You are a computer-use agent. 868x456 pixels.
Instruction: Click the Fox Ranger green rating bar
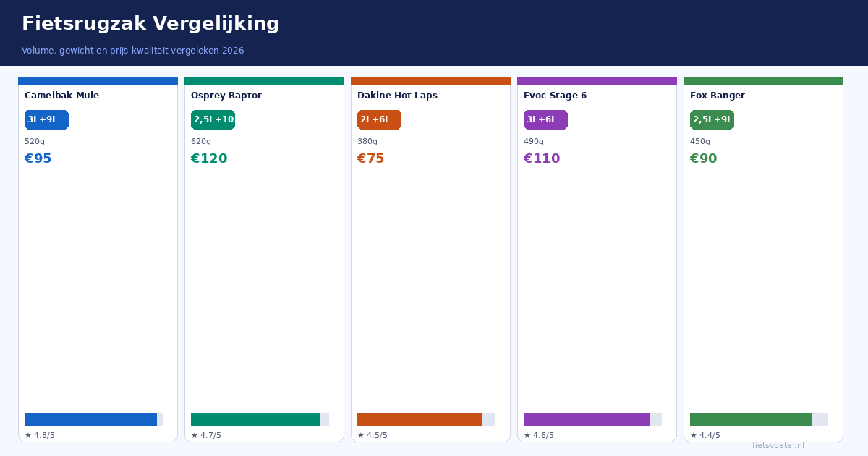click(759, 419)
